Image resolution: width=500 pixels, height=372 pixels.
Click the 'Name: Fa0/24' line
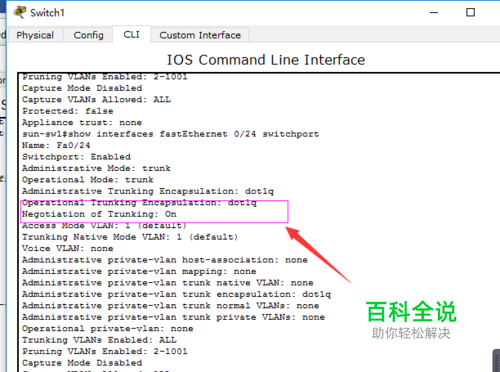(56, 145)
